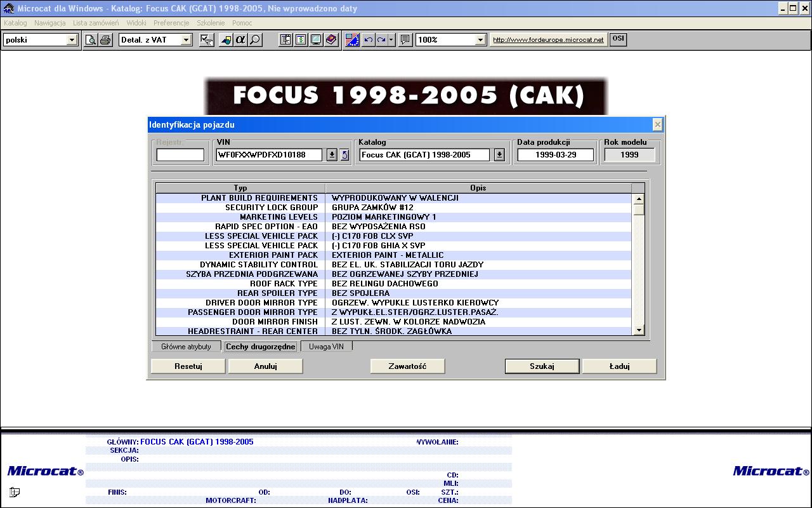Select the ROOF RACK TYPE row

point(393,284)
